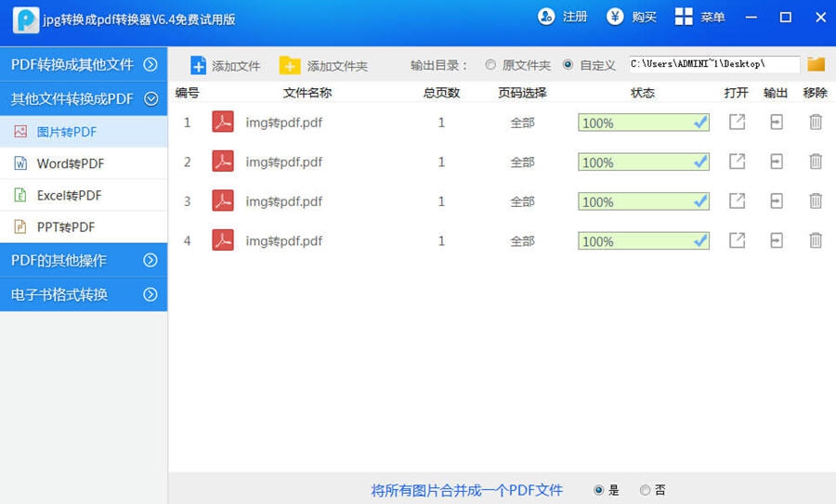Open the converted file in row 1
This screenshot has height=504, width=836.
737,123
